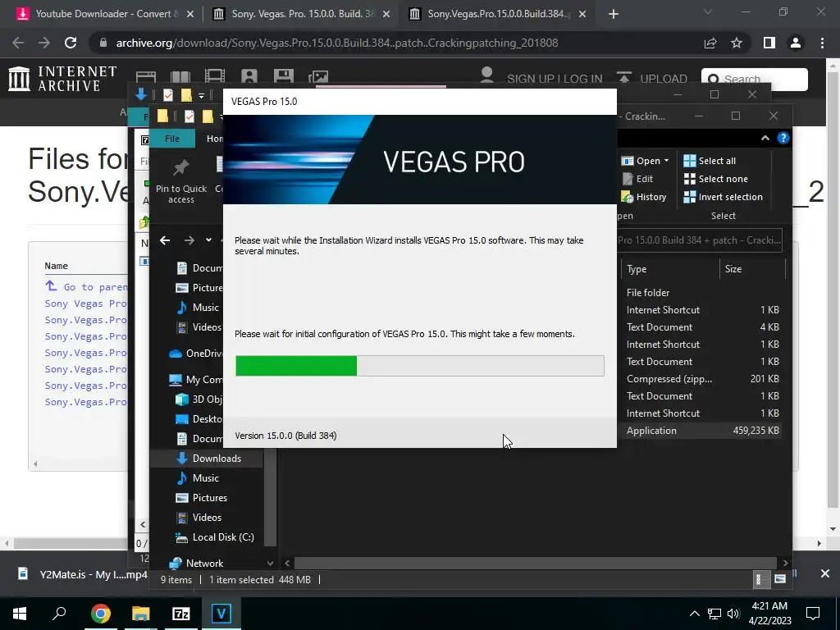840x630 pixels.
Task: Open Internet Archive images section icon
Action: tap(317, 76)
